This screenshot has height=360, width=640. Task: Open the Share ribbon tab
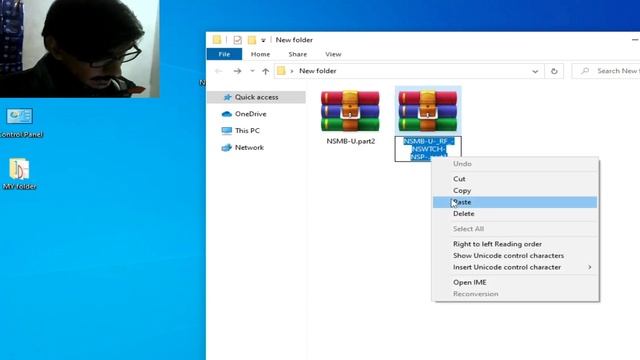[x=298, y=54]
